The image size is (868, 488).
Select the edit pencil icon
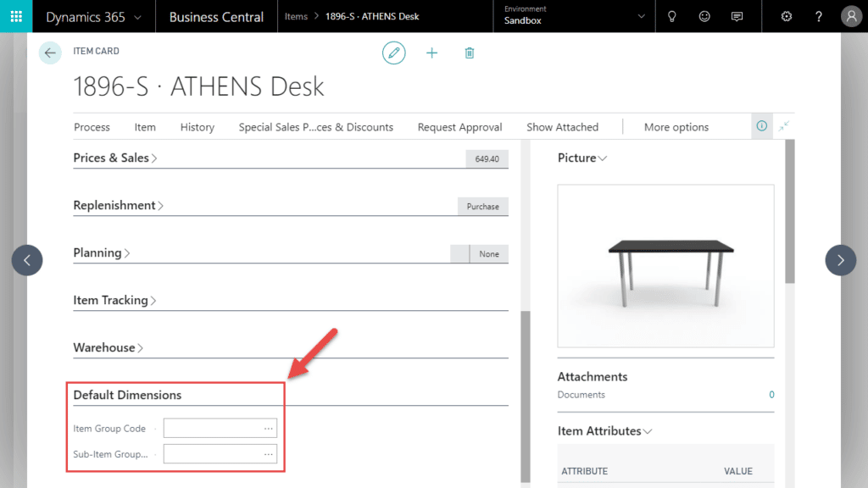click(393, 53)
